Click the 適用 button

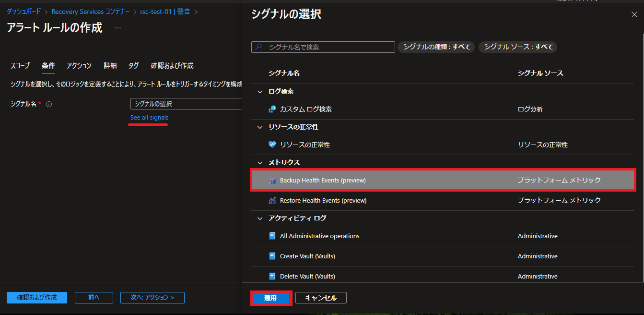tap(270, 298)
